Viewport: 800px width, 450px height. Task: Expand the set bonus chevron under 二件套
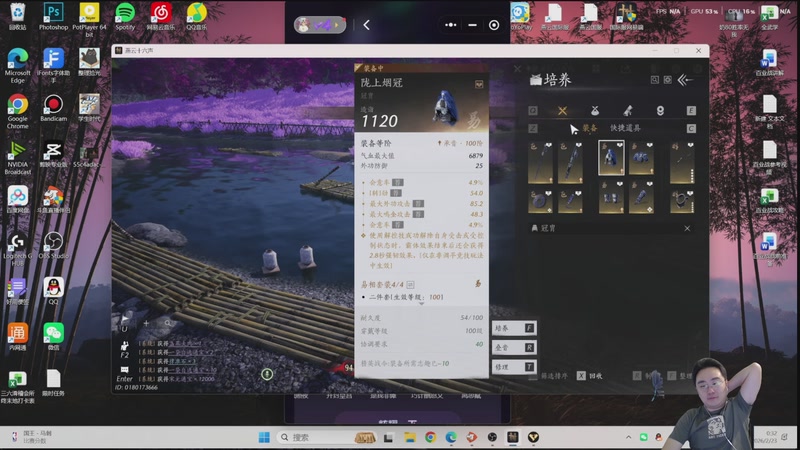coord(421,304)
